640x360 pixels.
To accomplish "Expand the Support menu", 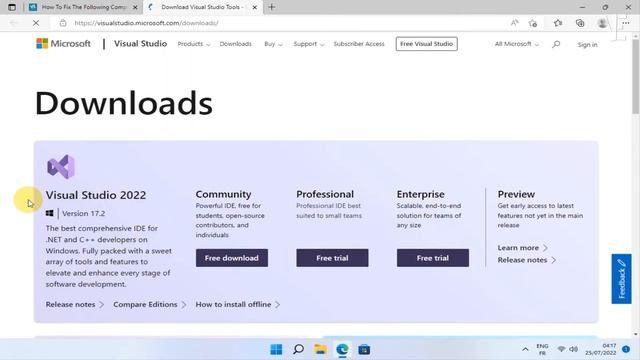I will (309, 44).
